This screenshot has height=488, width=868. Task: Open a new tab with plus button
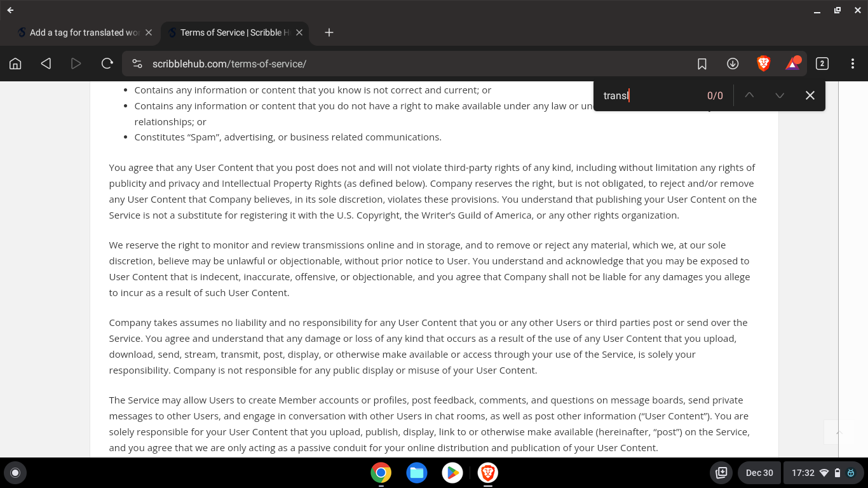329,32
